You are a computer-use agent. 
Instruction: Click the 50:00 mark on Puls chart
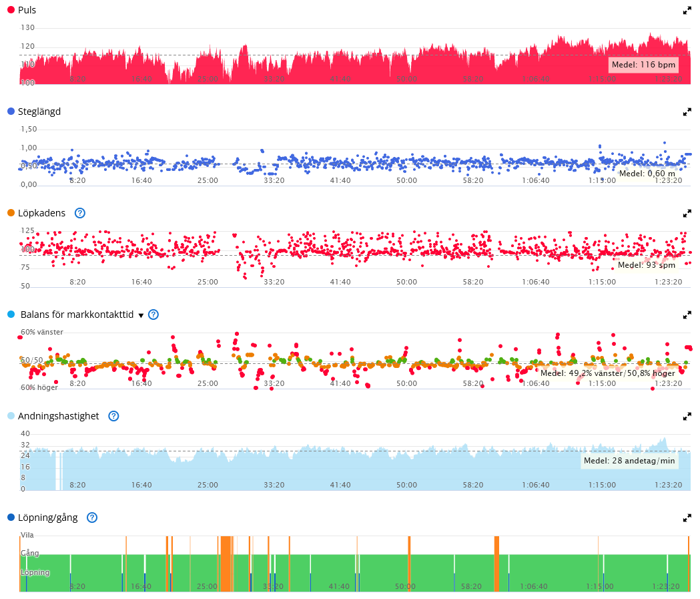(x=406, y=79)
